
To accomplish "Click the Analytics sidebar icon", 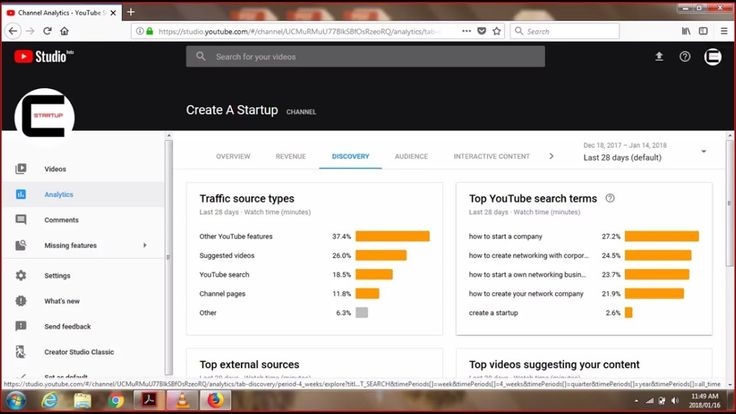I will point(21,194).
